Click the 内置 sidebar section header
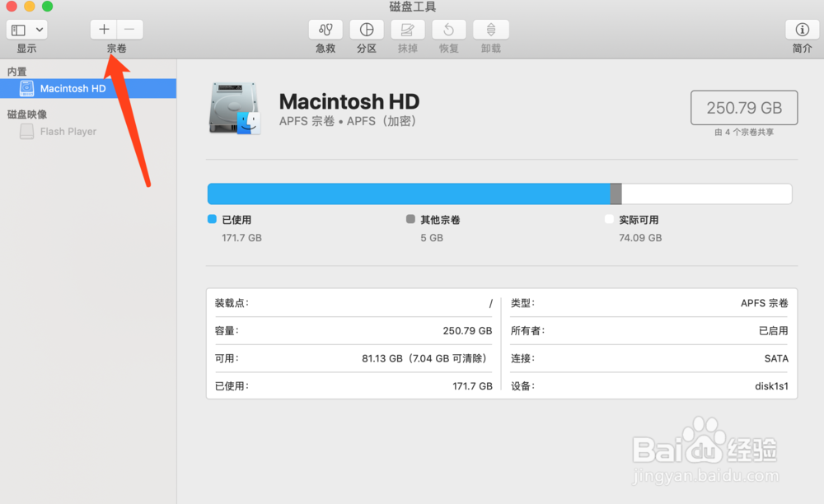Image resolution: width=824 pixels, height=504 pixels. coord(16,72)
